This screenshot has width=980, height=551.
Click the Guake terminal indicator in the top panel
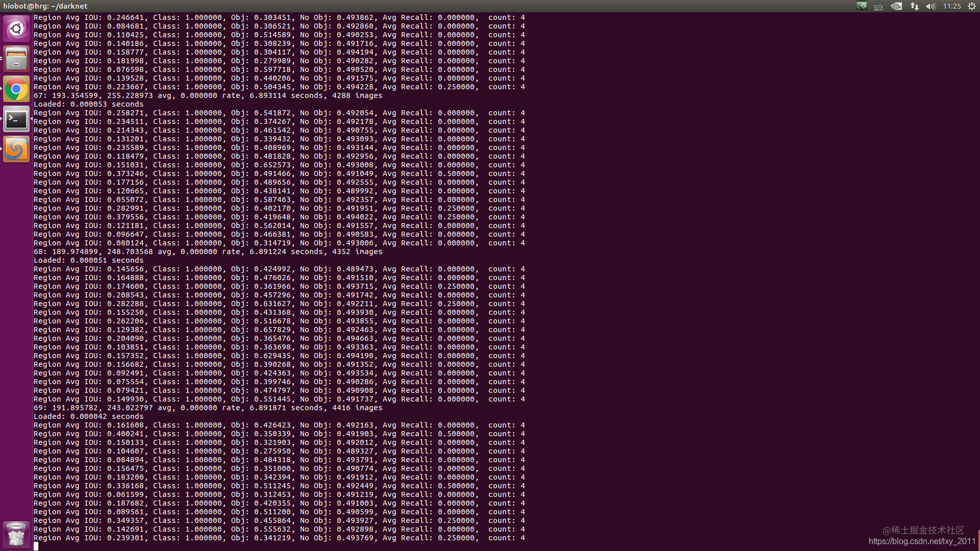pos(862,6)
